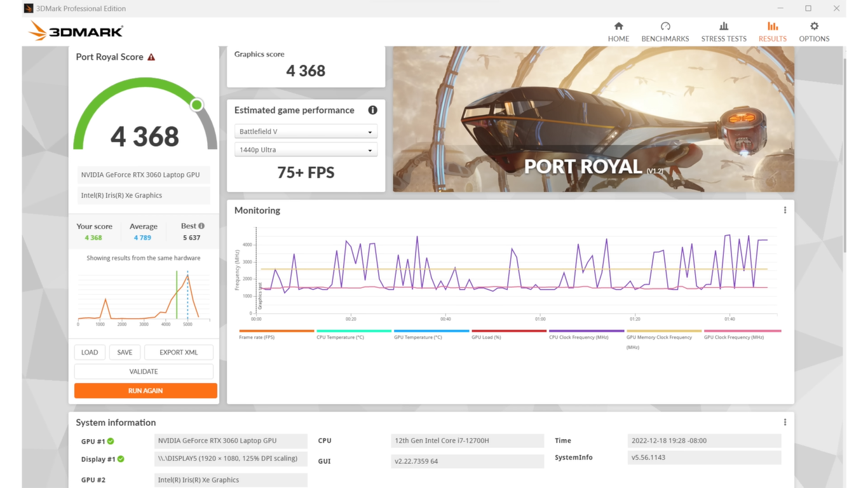This screenshot has height=488, width=868.
Task: Click the info icon beside Best score
Action: pyautogui.click(x=201, y=226)
